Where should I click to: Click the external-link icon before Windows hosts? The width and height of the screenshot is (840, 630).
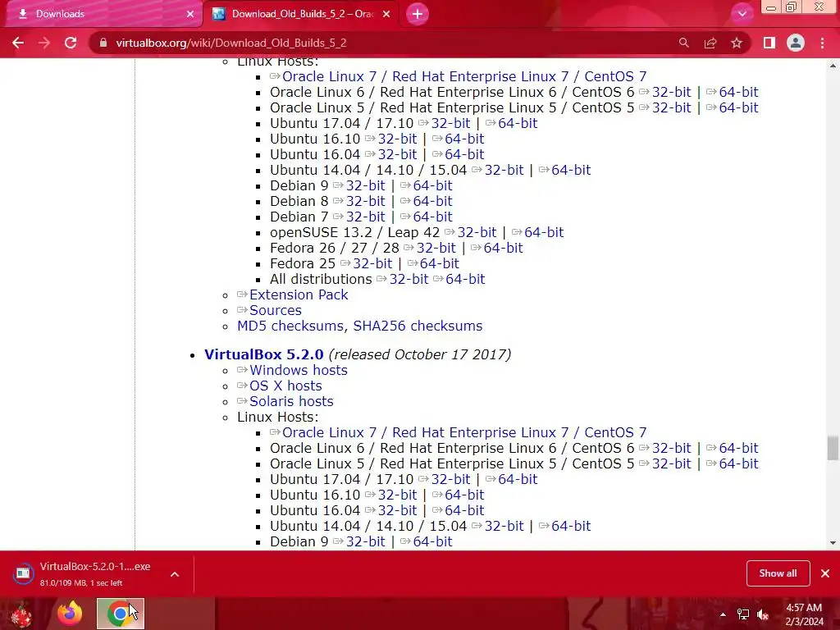coord(242,370)
